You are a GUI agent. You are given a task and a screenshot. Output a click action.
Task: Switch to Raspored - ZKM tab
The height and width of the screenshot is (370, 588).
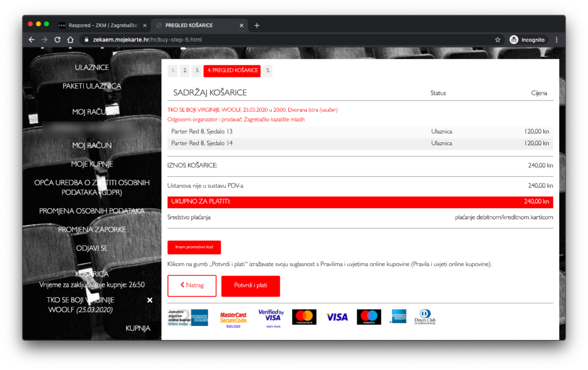click(98, 25)
